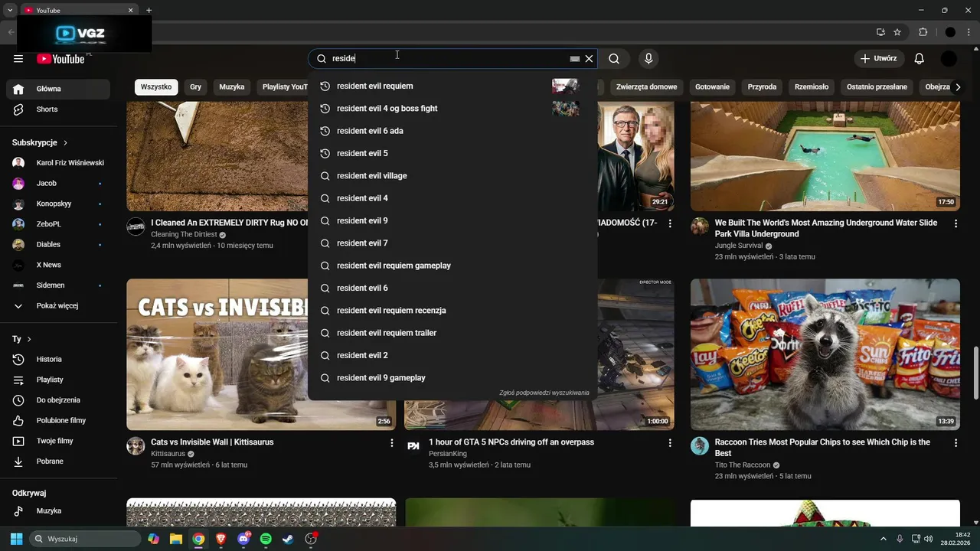Open Playlisty in the sidebar
980x551 pixels.
(58, 380)
